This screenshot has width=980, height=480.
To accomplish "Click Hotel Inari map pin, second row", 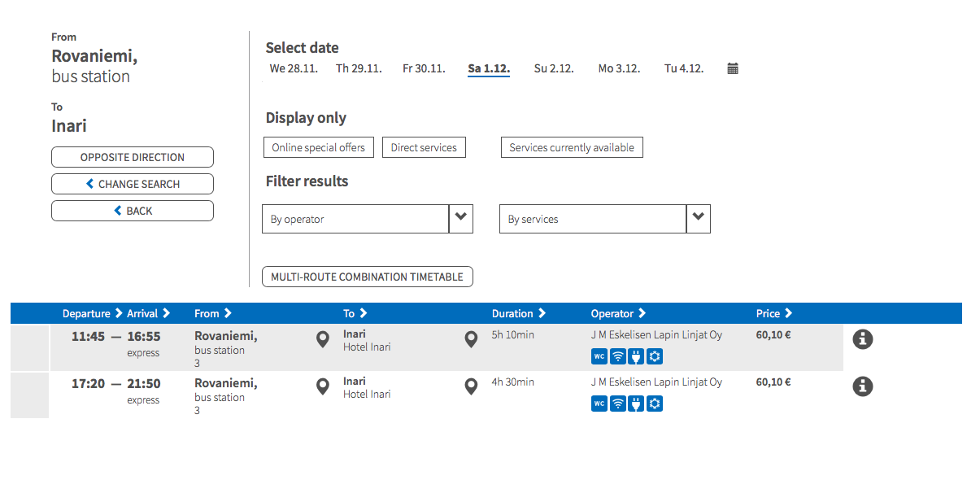I will [x=471, y=386].
